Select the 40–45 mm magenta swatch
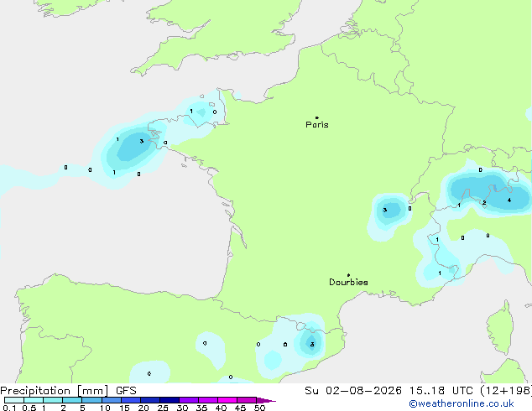Screen dimensions: 532x411 [x=227, y=400]
